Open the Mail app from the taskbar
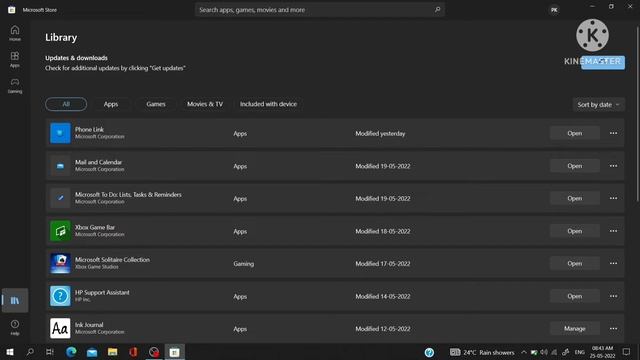 tap(92, 352)
